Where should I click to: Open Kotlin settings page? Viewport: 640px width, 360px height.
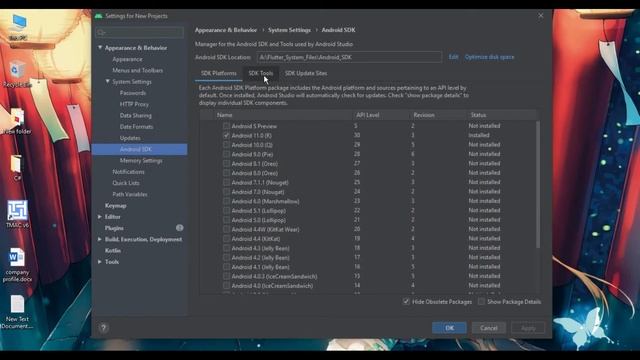[x=113, y=250]
